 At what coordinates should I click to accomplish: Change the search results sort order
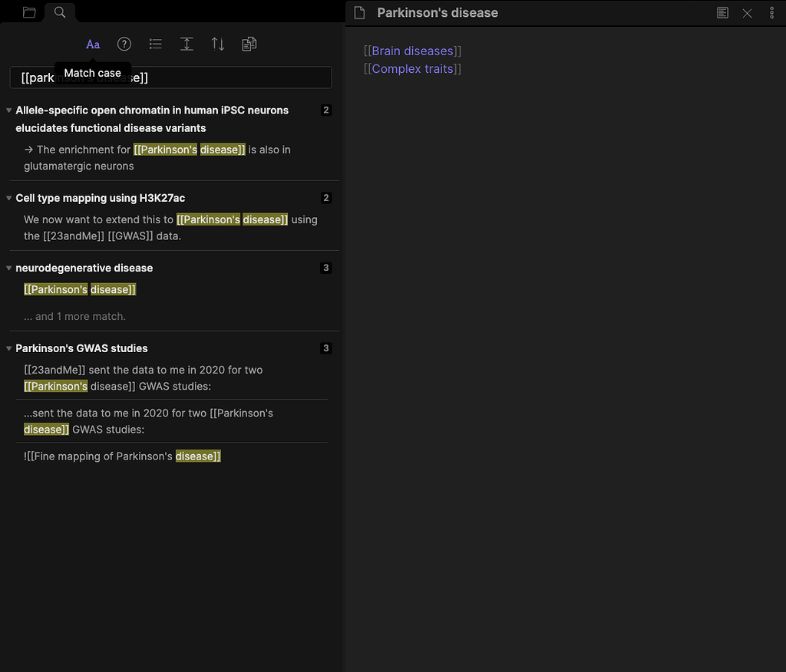point(217,44)
